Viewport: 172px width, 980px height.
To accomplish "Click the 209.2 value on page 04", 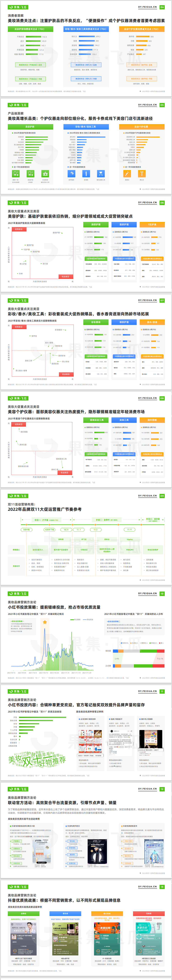I will tap(98, 37).
